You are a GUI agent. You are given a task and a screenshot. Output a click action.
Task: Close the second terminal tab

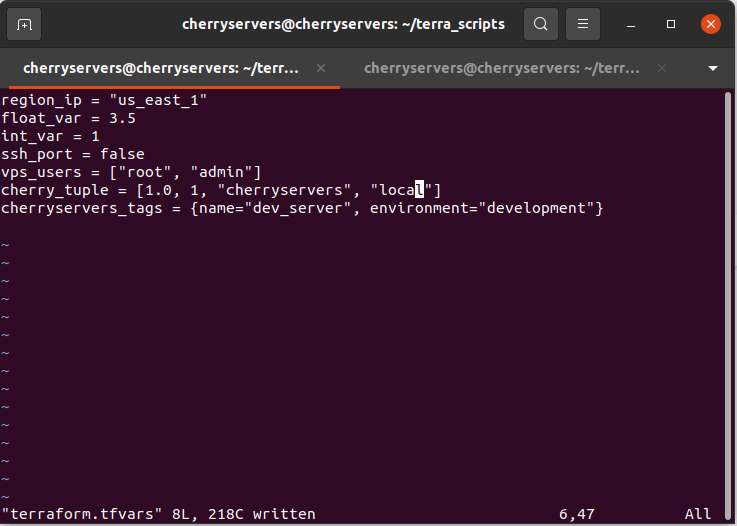[661, 68]
